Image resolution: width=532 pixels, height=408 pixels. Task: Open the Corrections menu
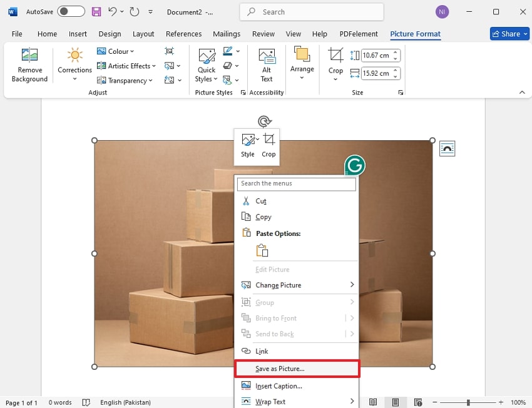coord(74,65)
